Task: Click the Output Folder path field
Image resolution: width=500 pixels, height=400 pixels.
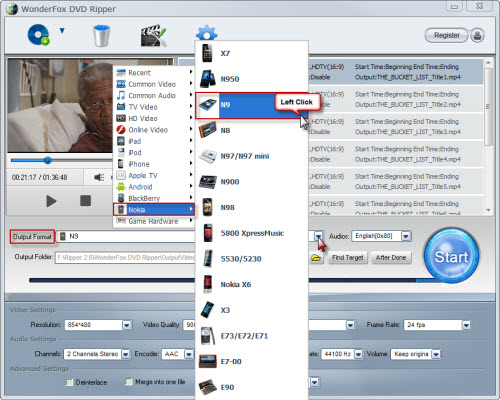Action: (125, 258)
